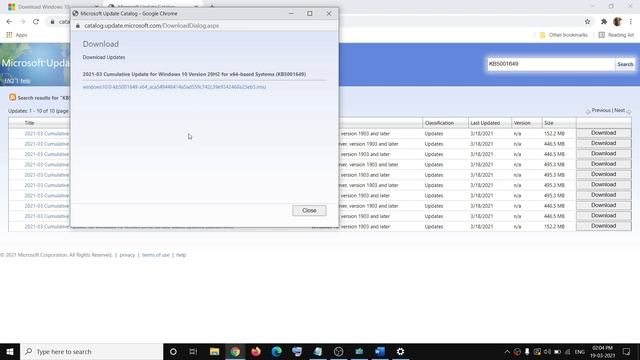Bookmark this page with star icon
The width and height of the screenshot is (640, 360).
coord(587,22)
